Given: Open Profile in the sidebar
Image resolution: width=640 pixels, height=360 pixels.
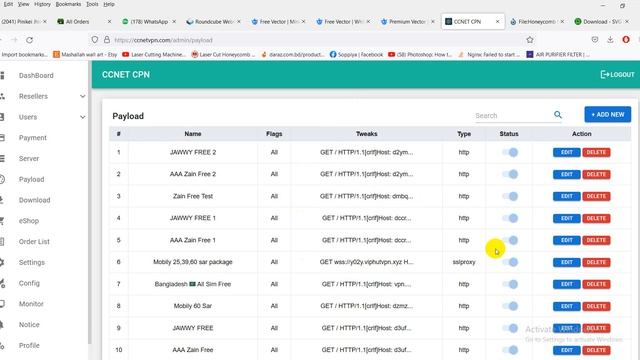Looking at the screenshot, I should [x=29, y=345].
